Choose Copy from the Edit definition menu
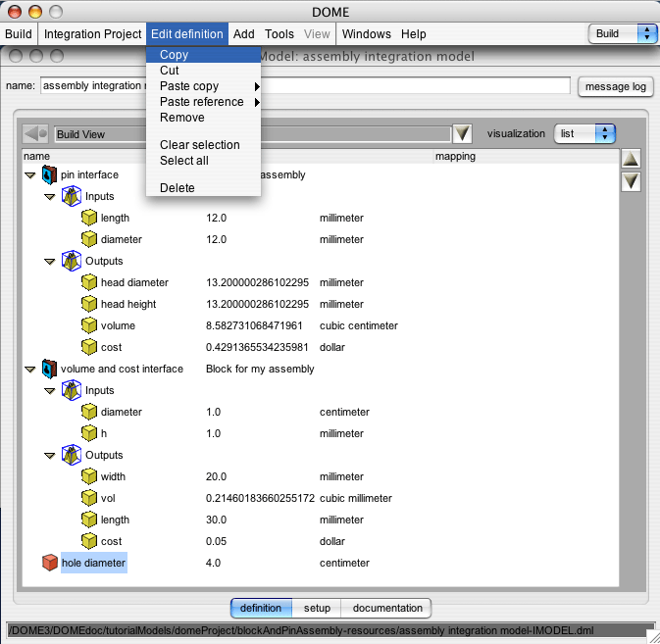Image resolution: width=660 pixels, height=644 pixels. pyautogui.click(x=203, y=55)
